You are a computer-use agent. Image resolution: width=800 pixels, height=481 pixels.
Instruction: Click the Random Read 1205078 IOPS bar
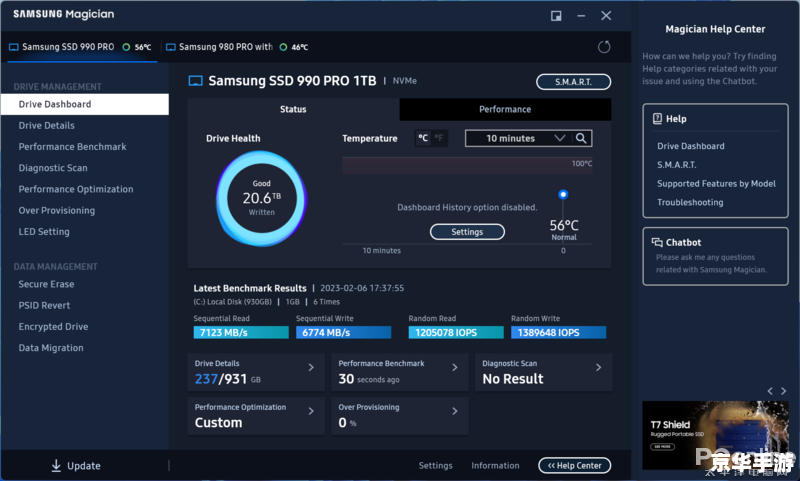click(x=456, y=333)
